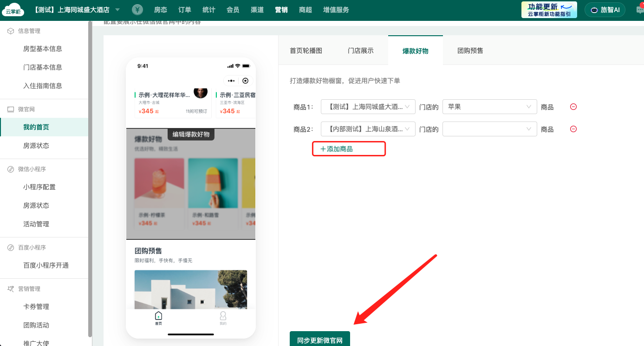
Task: Click 示例·和路雪 popsicle thumbnail
Action: click(213, 184)
